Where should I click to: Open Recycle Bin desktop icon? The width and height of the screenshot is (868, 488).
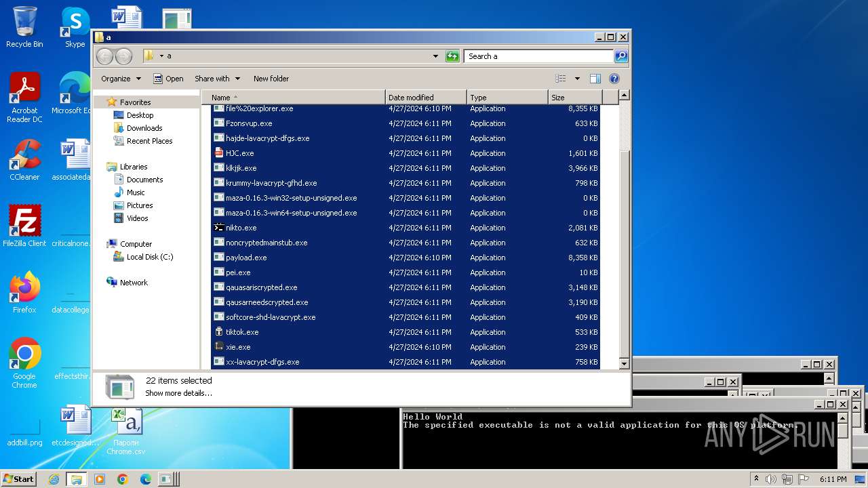(x=24, y=28)
